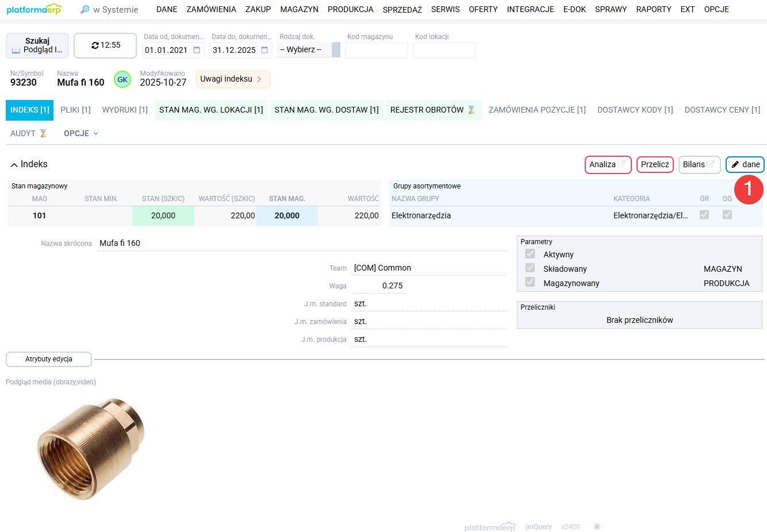The height and width of the screenshot is (532, 767).
Task: Click the search magnifier icon in header
Action: 85,9
